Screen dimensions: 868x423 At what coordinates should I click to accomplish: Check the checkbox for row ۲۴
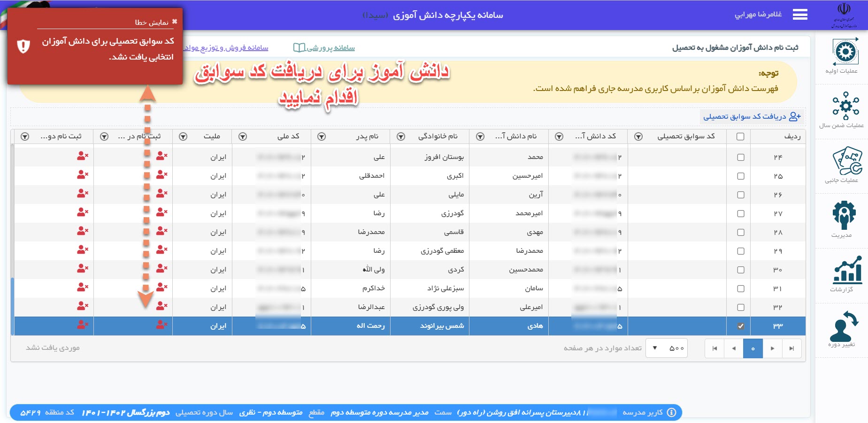pos(740,157)
